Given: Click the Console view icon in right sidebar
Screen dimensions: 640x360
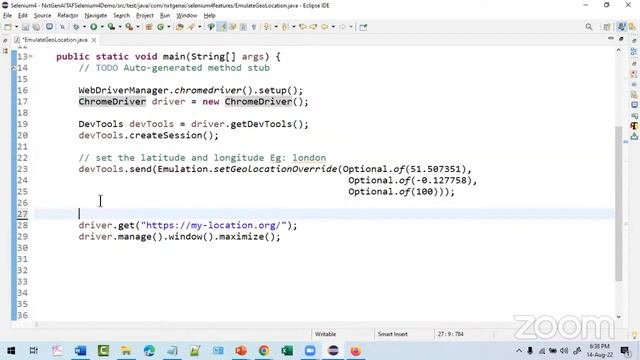Looking at the screenshot, I should point(634,105).
